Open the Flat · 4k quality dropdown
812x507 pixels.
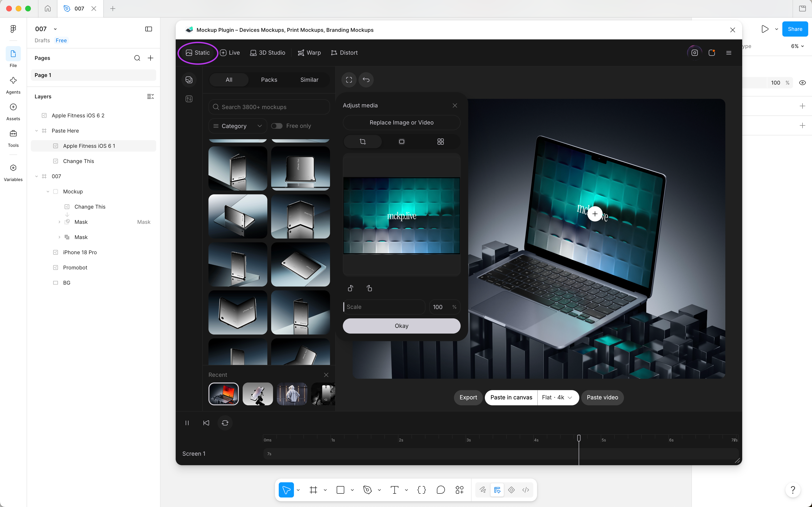[x=558, y=397]
